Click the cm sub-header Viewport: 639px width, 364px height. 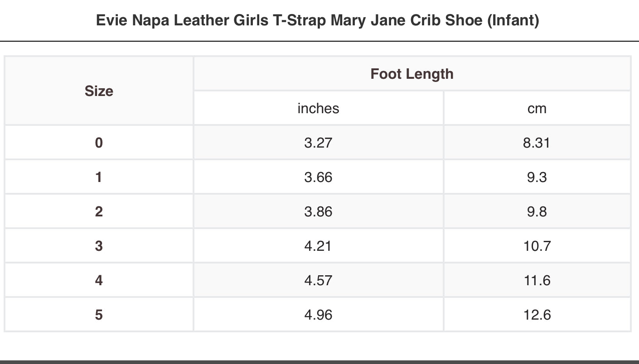coord(537,108)
